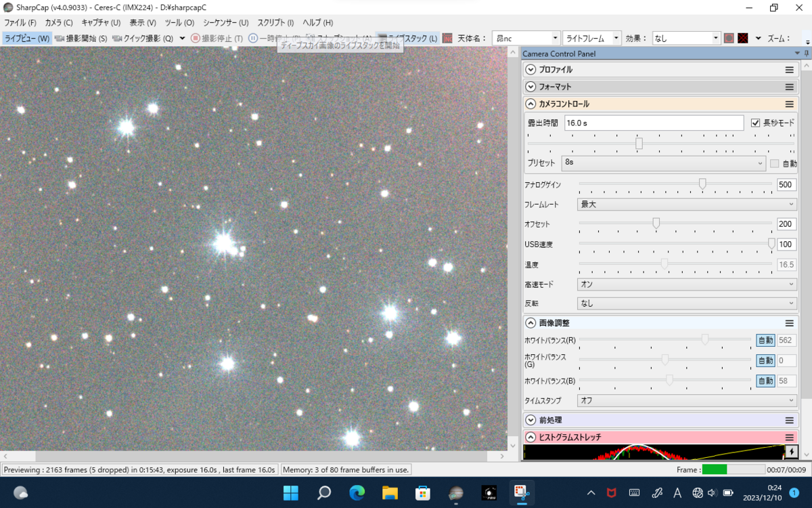Pin the Camera Control Panel with pushpin icon
Screen dimensions: 812x508
point(806,54)
